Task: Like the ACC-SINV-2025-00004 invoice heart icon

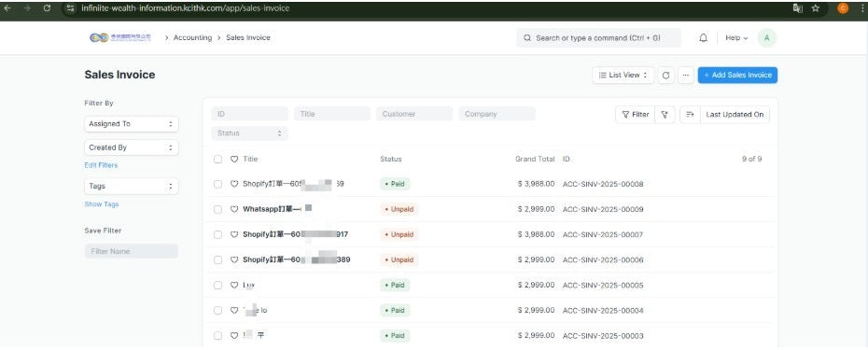Action: (234, 310)
